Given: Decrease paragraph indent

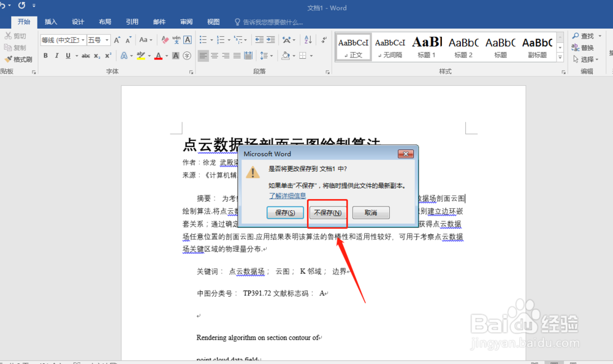Looking at the screenshot, I should coord(259,40).
